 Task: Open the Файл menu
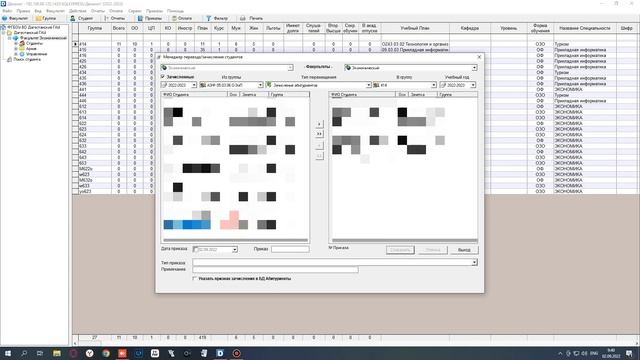(x=7, y=11)
